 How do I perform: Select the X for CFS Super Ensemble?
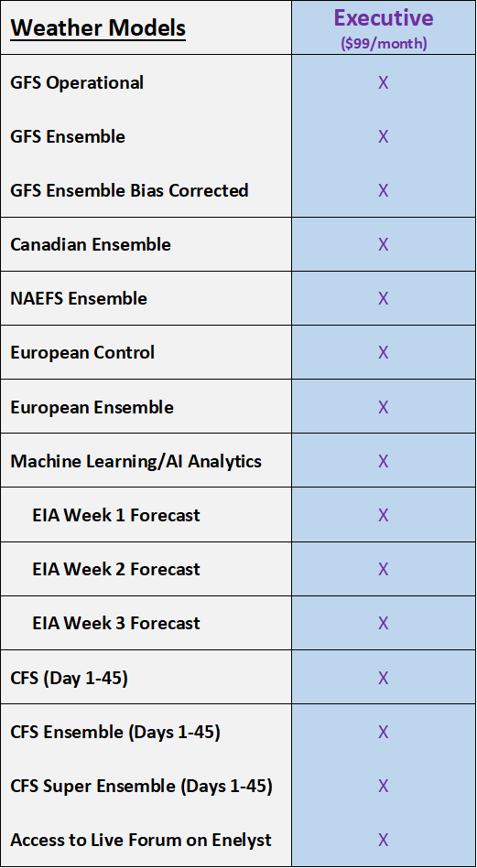click(383, 786)
